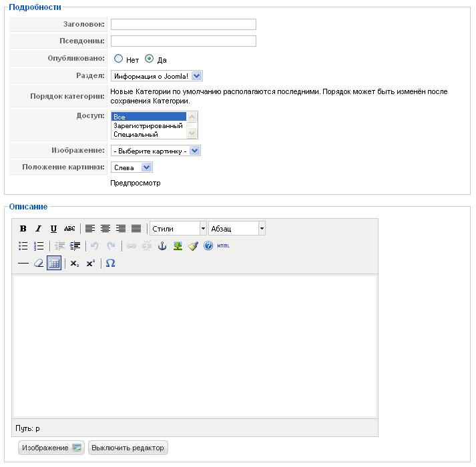476x467 pixels.
Task: Click the outdent icon
Action: tap(60, 246)
